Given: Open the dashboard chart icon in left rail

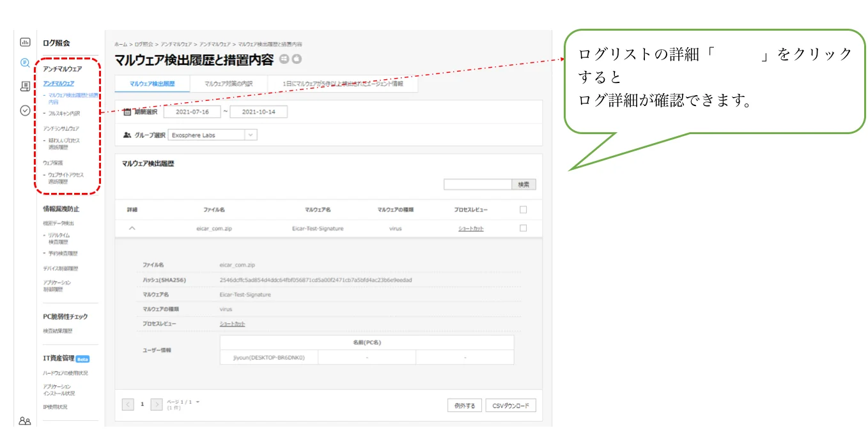Looking at the screenshot, I should click(25, 42).
